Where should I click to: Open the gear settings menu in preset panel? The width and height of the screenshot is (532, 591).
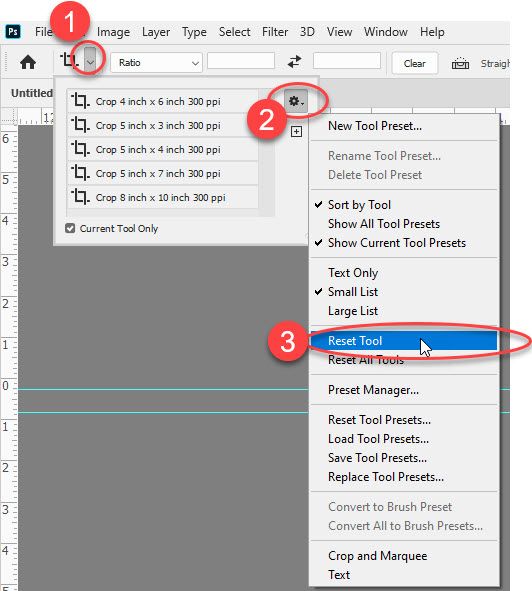[296, 101]
